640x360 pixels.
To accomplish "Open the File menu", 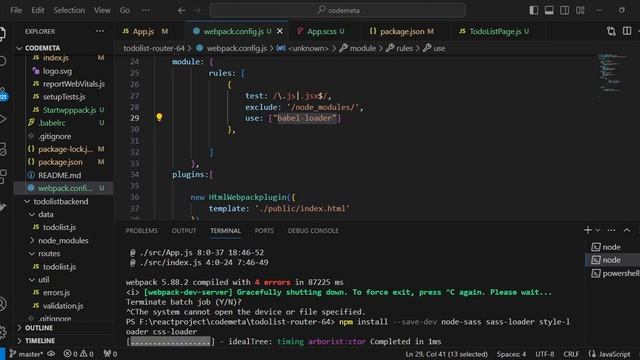I will pyautogui.click(x=16, y=10).
